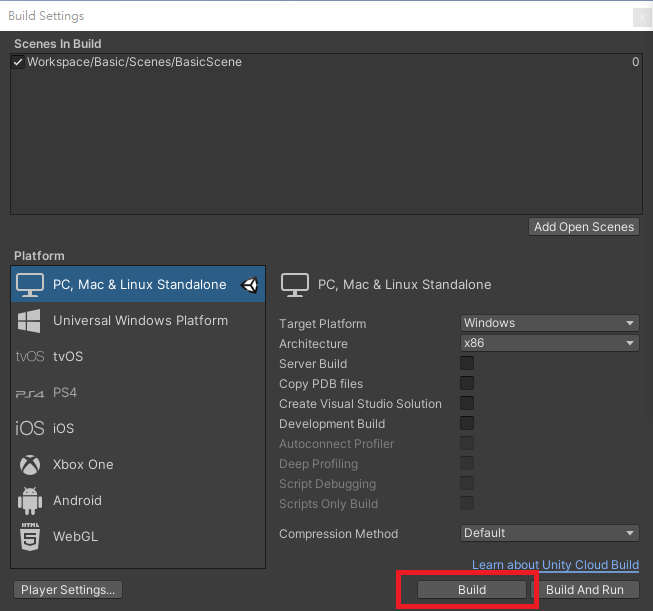This screenshot has width=653, height=611.
Task: Select Xbox One label in platform list
Action: click(83, 465)
